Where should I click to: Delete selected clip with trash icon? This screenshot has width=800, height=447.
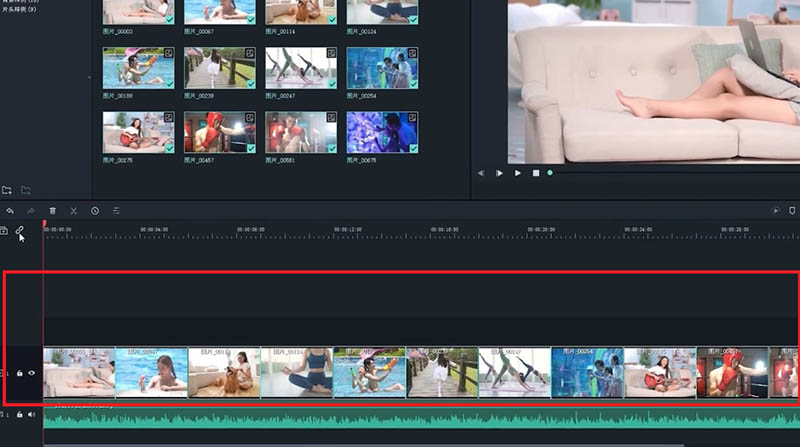pyautogui.click(x=53, y=211)
